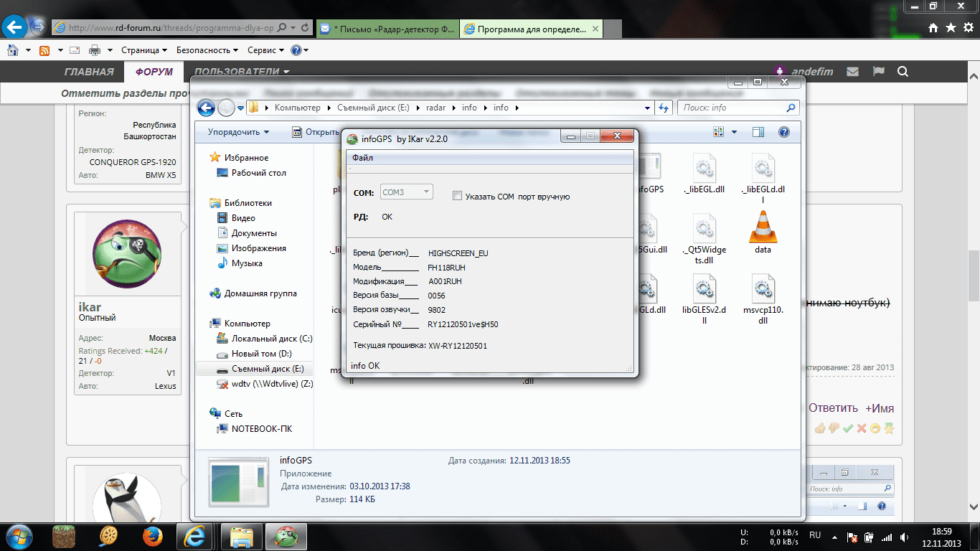Click the green checkmark rating icon
This screenshot has height=551, width=980.
click(x=848, y=428)
